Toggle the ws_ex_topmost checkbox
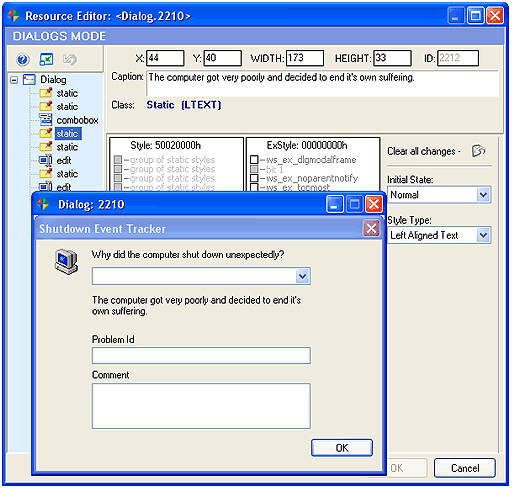The image size is (512, 489). 254,187
